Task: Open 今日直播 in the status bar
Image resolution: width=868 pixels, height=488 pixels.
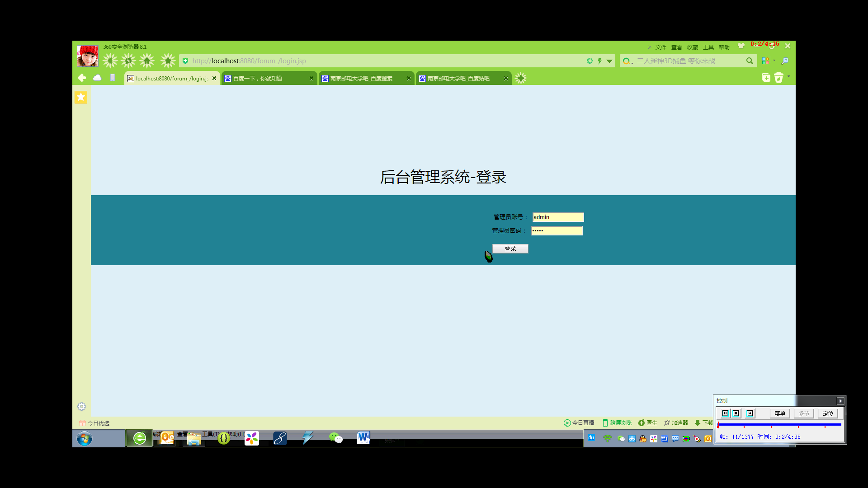Action: click(x=579, y=423)
